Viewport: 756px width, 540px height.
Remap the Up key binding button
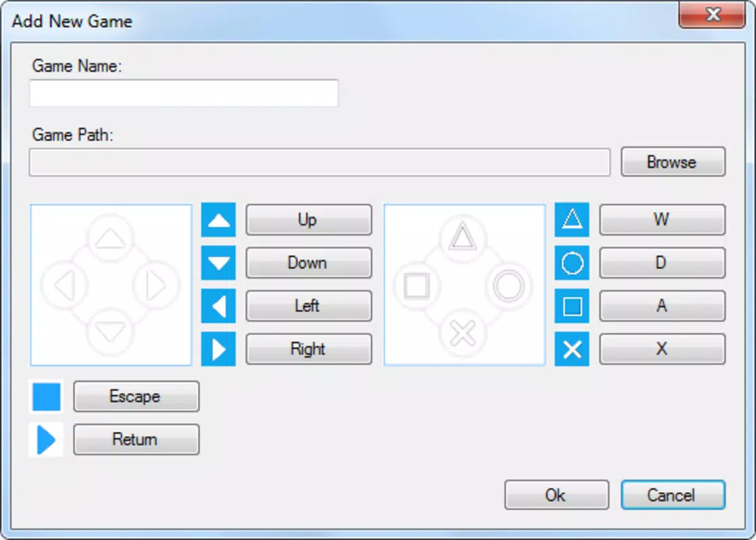(309, 219)
